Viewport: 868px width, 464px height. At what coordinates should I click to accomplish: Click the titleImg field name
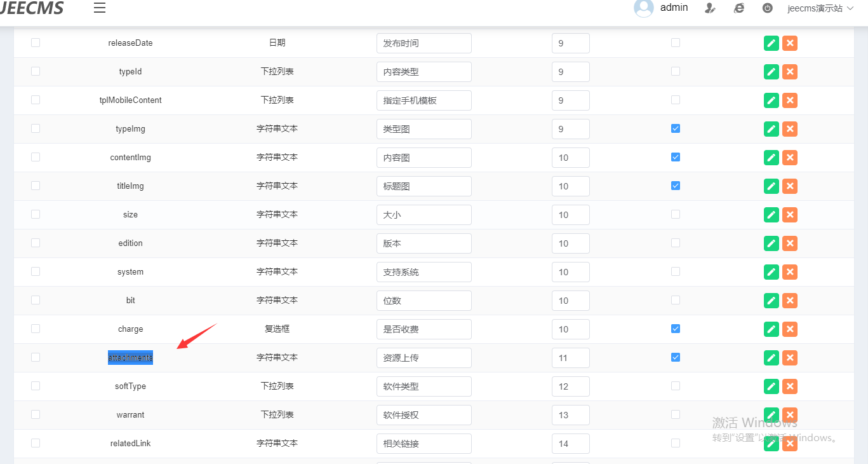point(130,186)
